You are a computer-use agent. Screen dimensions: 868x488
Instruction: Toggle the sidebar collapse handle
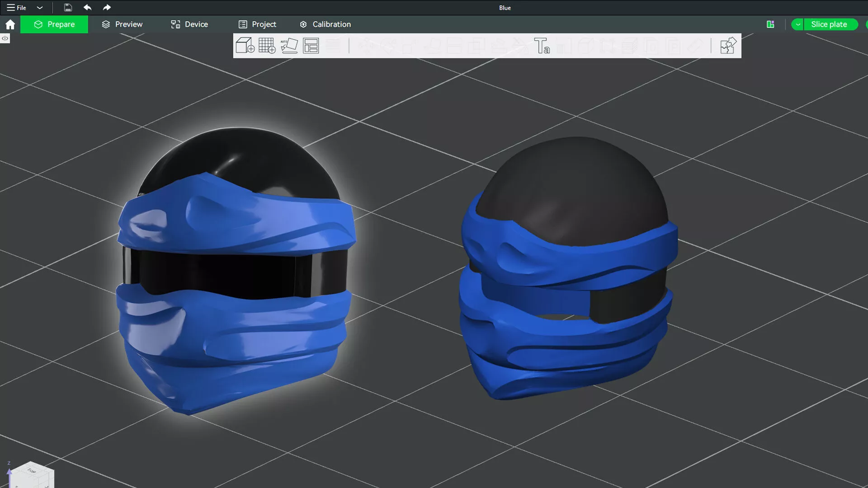5,38
